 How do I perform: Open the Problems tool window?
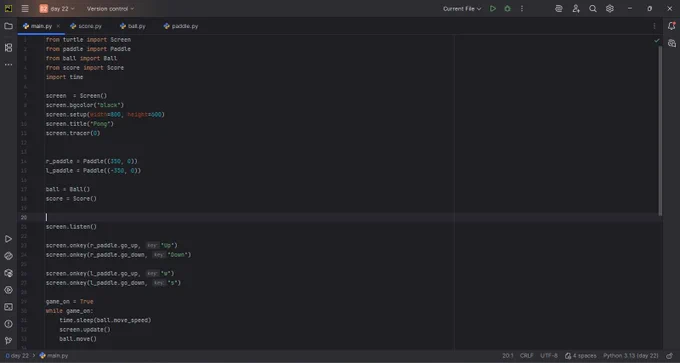tap(8, 324)
